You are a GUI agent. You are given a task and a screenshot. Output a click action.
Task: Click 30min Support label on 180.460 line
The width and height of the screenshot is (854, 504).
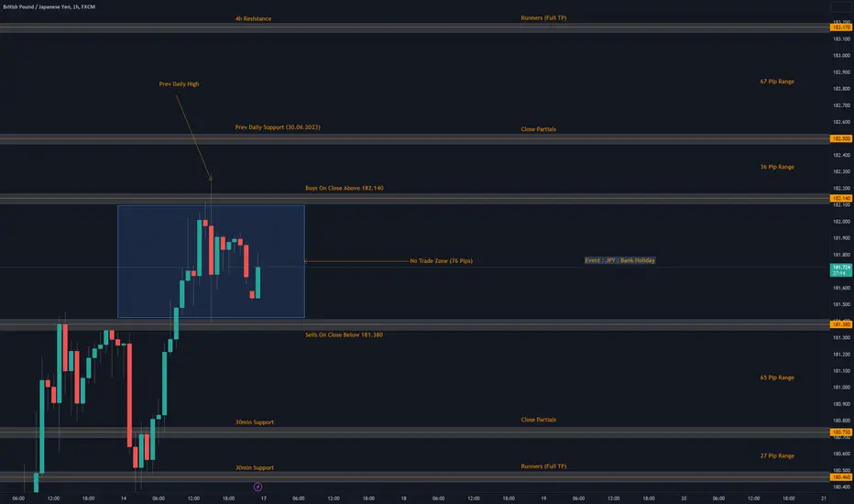pos(255,467)
